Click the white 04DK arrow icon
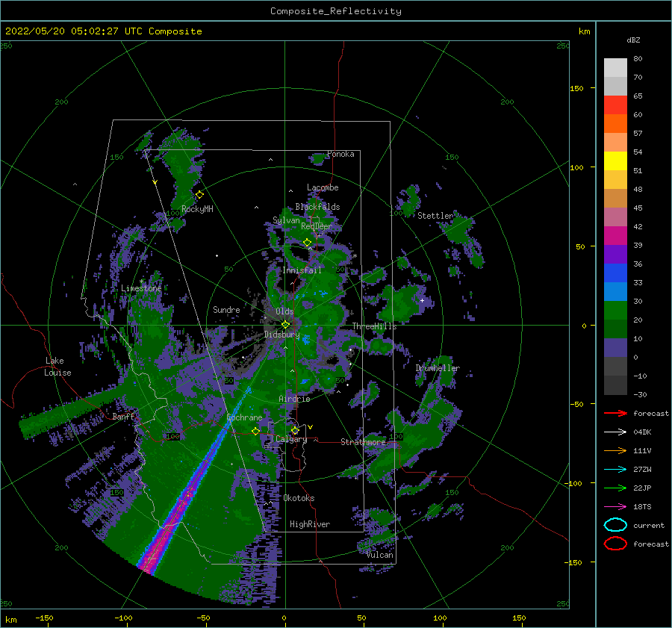Image resolution: width=672 pixels, height=628 pixels. click(615, 432)
